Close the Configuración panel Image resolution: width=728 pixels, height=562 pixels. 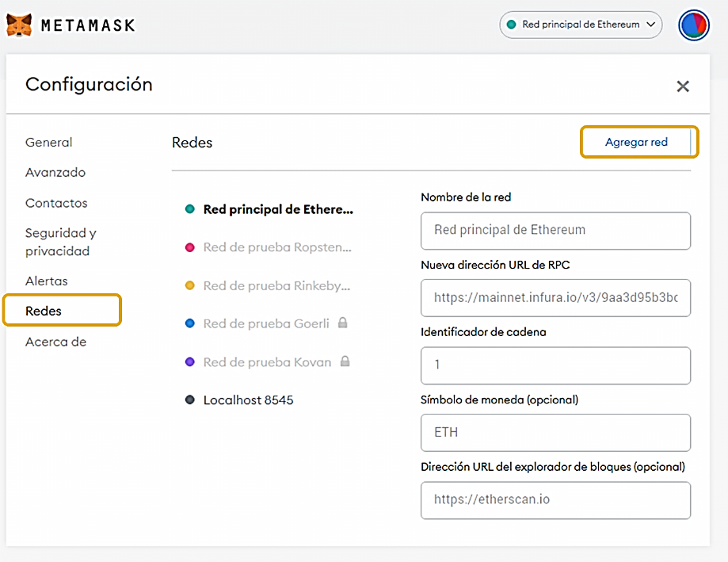pos(683,86)
